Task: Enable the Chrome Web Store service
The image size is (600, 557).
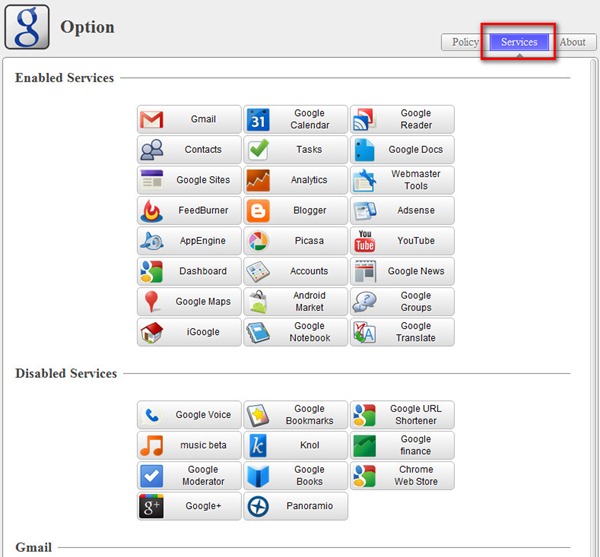Action: click(402, 476)
